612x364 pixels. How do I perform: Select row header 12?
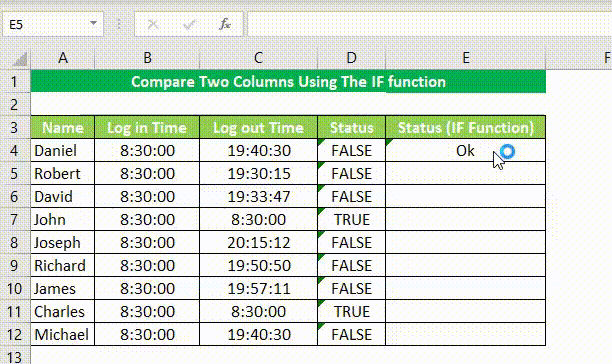tap(15, 334)
